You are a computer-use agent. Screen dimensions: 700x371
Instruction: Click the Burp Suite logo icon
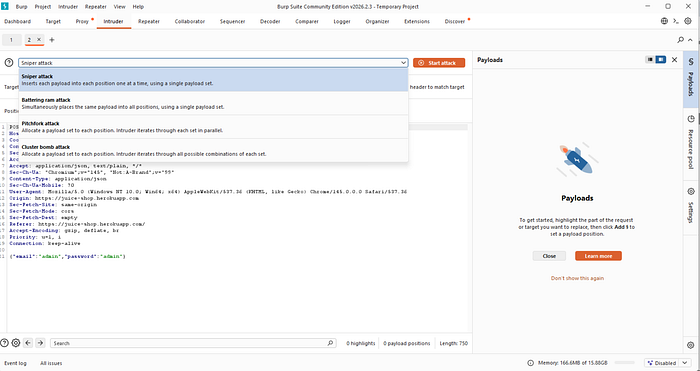(x=5, y=6)
